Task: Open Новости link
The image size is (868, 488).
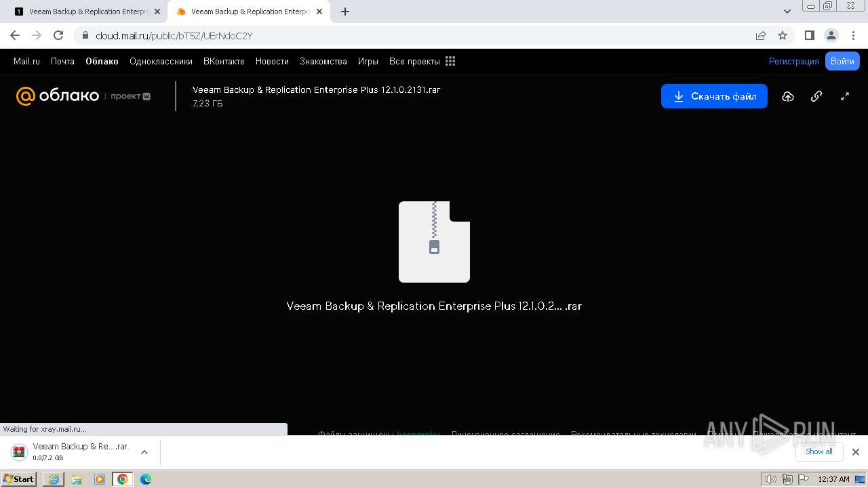Action: tap(272, 61)
